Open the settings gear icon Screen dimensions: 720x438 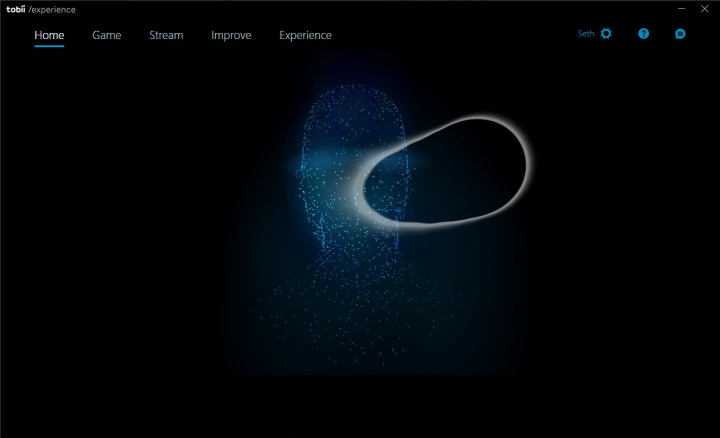point(606,34)
